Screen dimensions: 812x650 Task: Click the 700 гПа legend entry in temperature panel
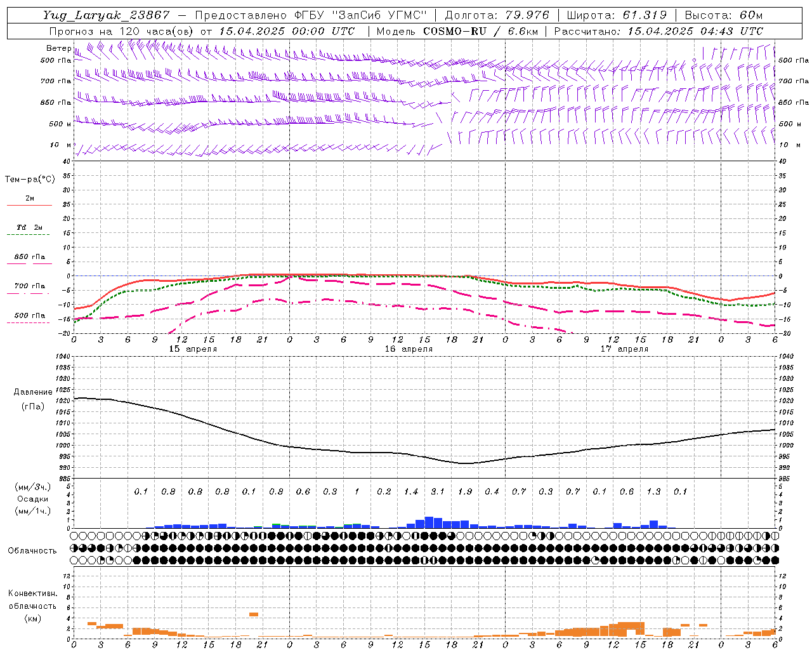tap(29, 286)
